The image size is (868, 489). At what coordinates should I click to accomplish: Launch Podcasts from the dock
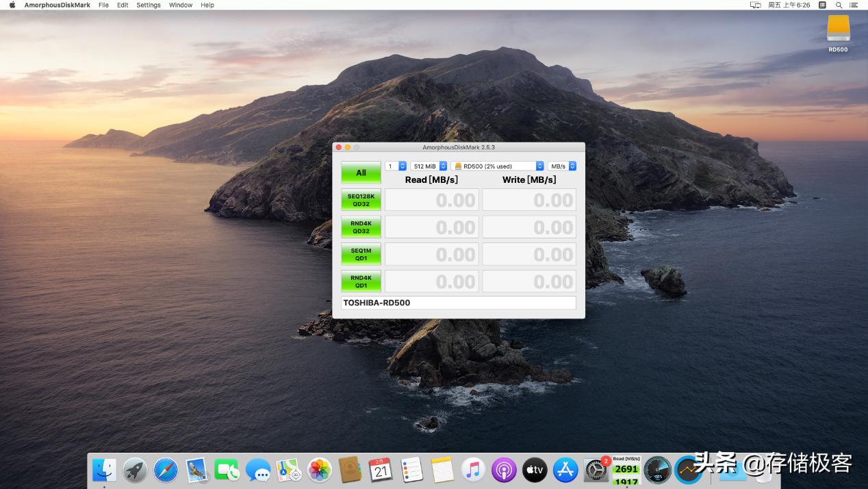coord(504,471)
